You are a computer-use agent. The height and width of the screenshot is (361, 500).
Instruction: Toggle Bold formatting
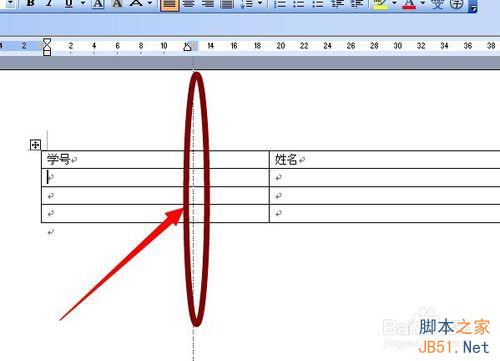coord(31,3)
